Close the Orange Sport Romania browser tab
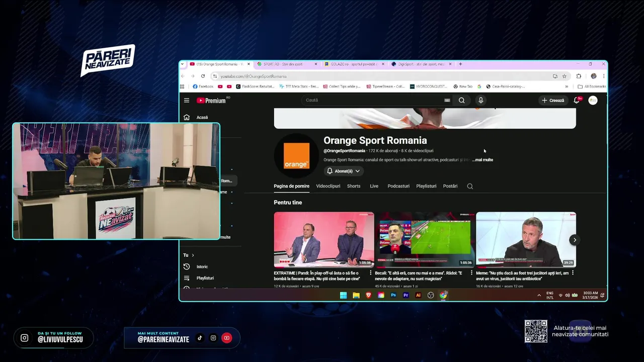This screenshot has height=362, width=644. pyautogui.click(x=249, y=64)
